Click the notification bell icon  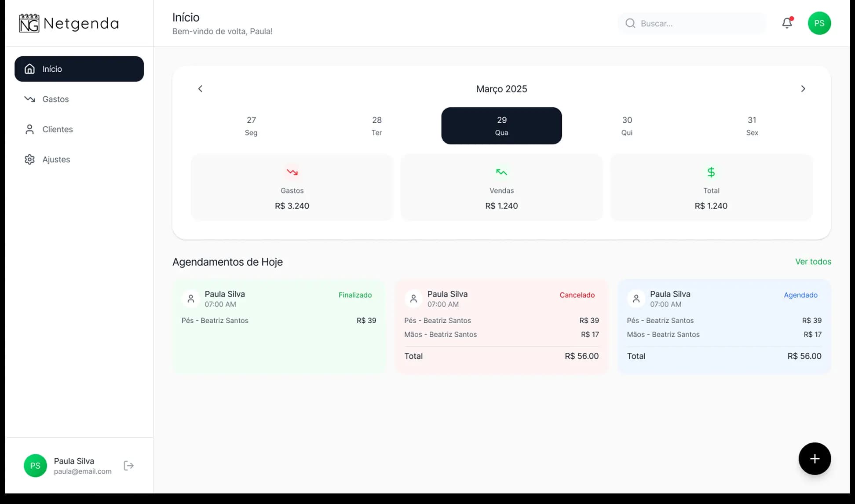(x=787, y=23)
